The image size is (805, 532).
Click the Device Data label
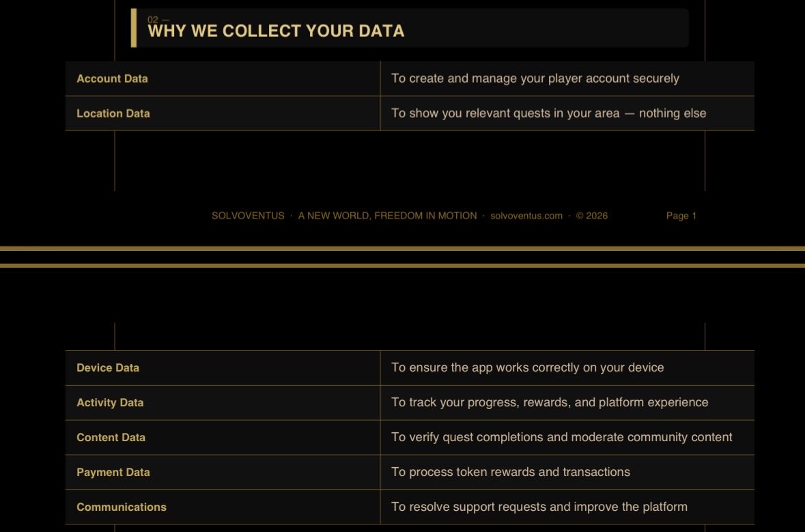coord(108,367)
